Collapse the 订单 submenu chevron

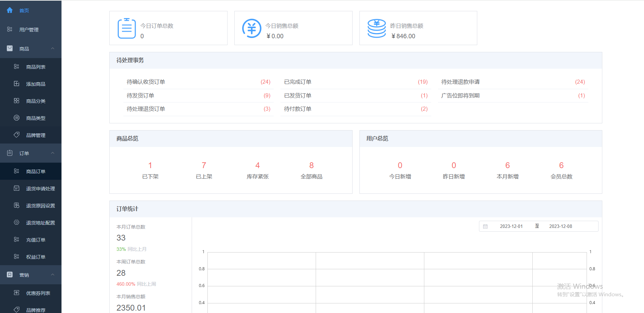click(53, 153)
